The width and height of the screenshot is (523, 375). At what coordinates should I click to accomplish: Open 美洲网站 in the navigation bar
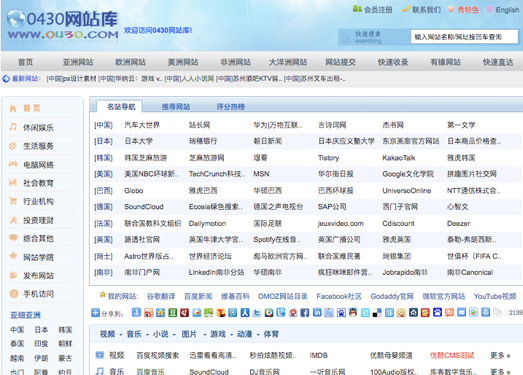183,62
